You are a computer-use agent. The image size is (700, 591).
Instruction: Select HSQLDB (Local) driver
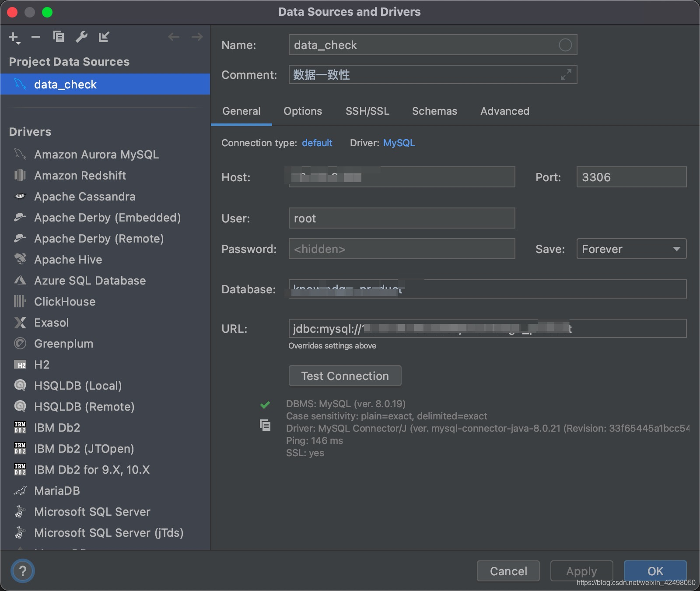[105, 386]
